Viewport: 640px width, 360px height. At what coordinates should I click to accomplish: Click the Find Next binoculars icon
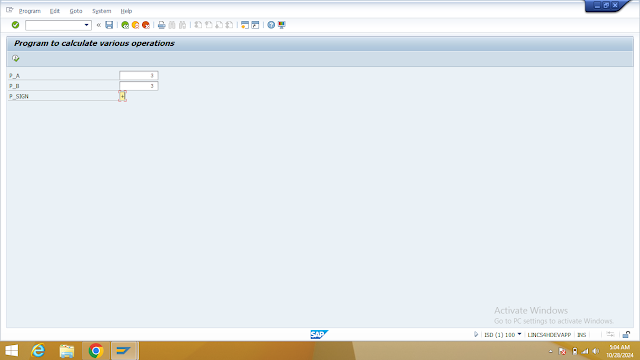tap(182, 25)
